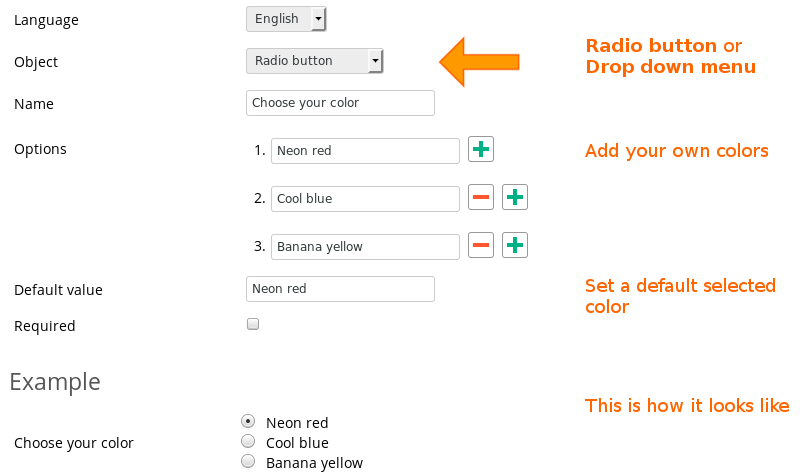Click the Example heading
This screenshot has height=474, width=800.
pos(55,382)
